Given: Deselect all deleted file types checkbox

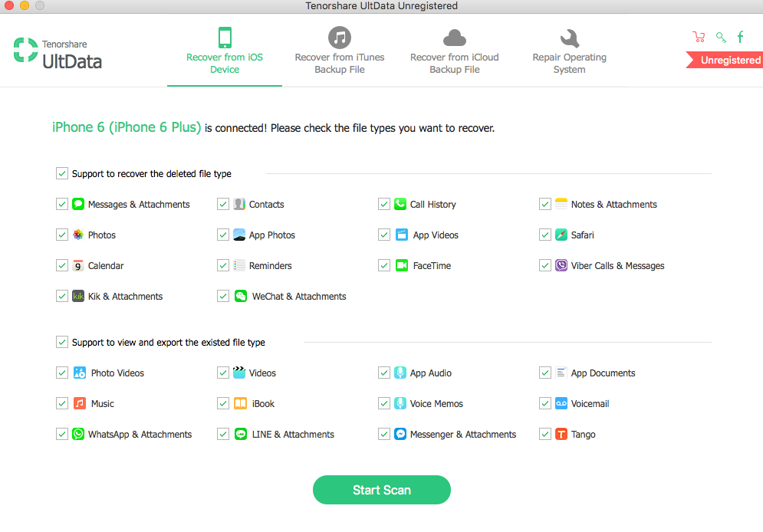Looking at the screenshot, I should point(62,173).
